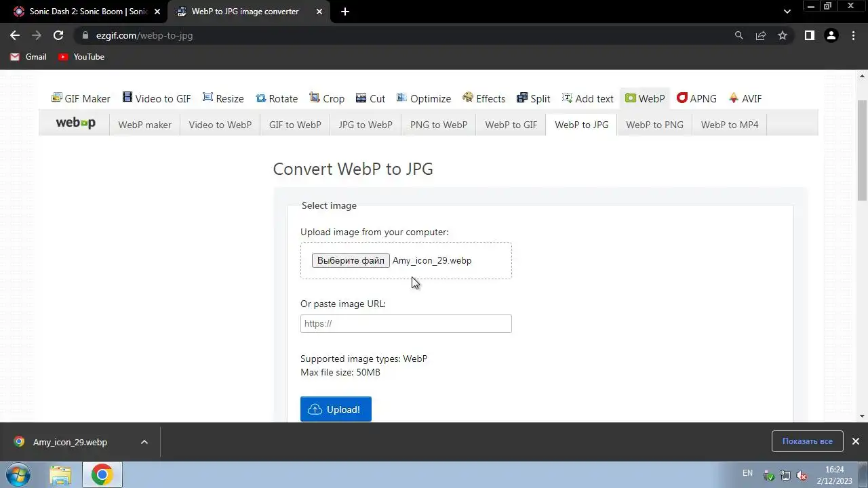Screen dimensions: 868x488
Task: Select PNG to WebP submenu item
Action: (x=439, y=125)
